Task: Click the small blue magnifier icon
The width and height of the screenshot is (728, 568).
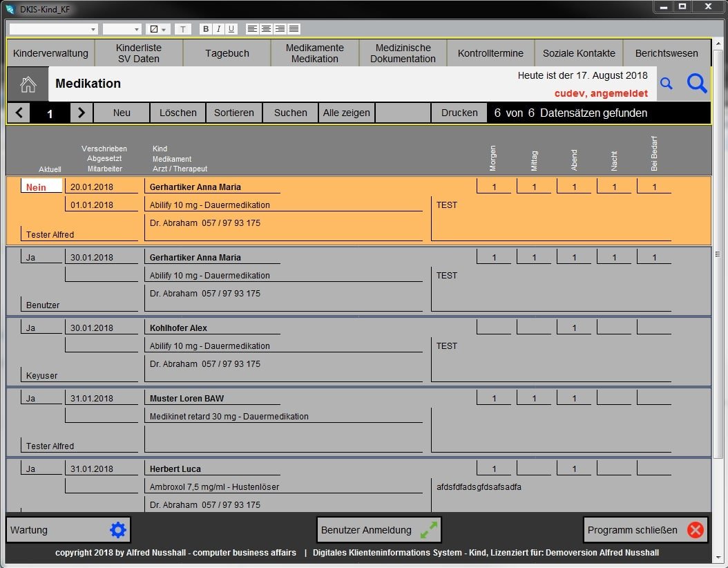Action: (x=667, y=84)
